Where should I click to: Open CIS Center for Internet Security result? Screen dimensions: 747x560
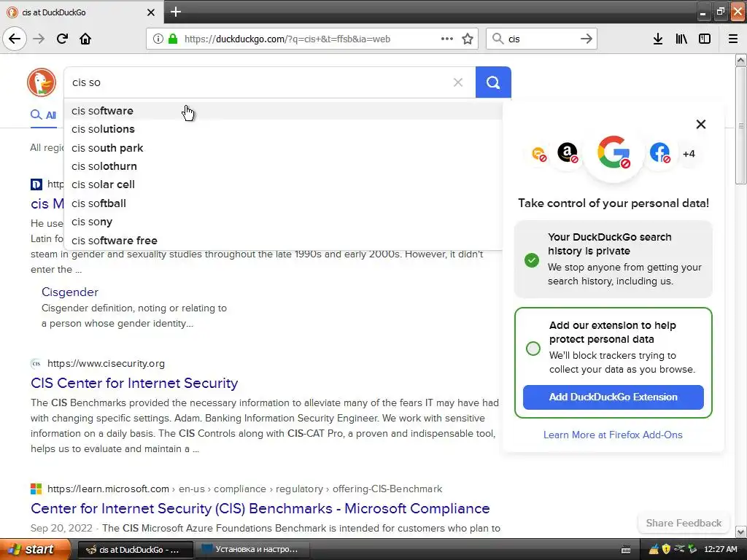[x=134, y=383]
